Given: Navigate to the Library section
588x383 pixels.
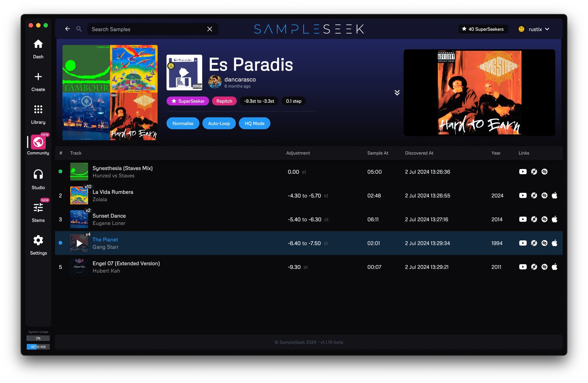Looking at the screenshot, I should (38, 114).
